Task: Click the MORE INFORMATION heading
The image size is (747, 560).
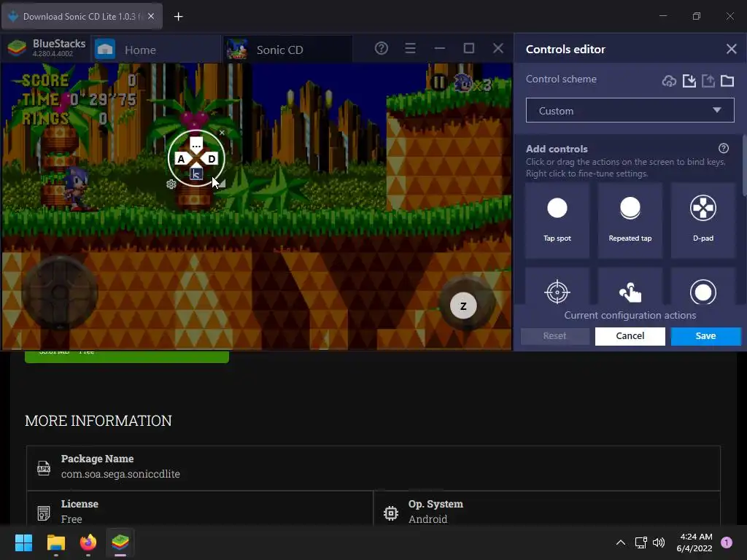Action: [98, 421]
